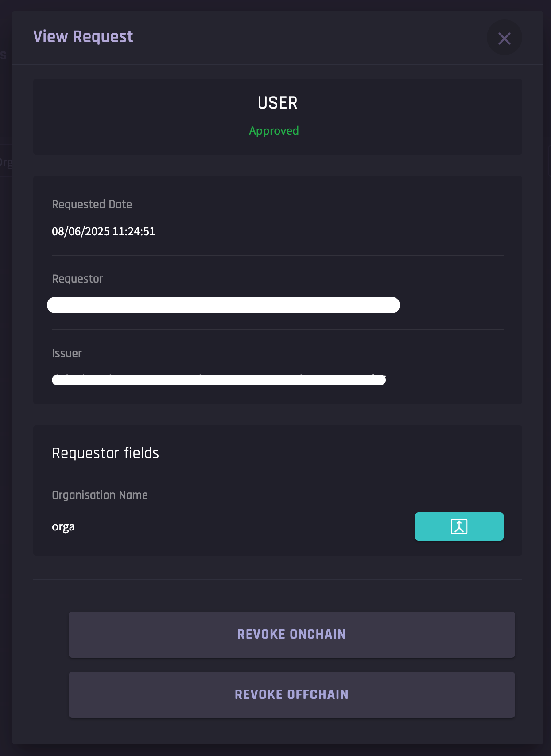The width and height of the screenshot is (551, 756).
Task: Click the redacted Issuer value
Action: (218, 380)
